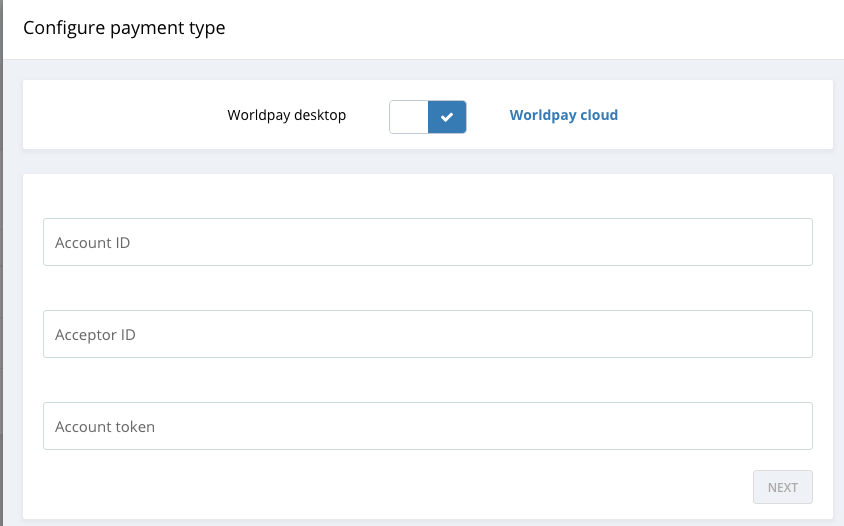Image resolution: width=844 pixels, height=526 pixels.
Task: Focus the Account token input field
Action: (427, 426)
